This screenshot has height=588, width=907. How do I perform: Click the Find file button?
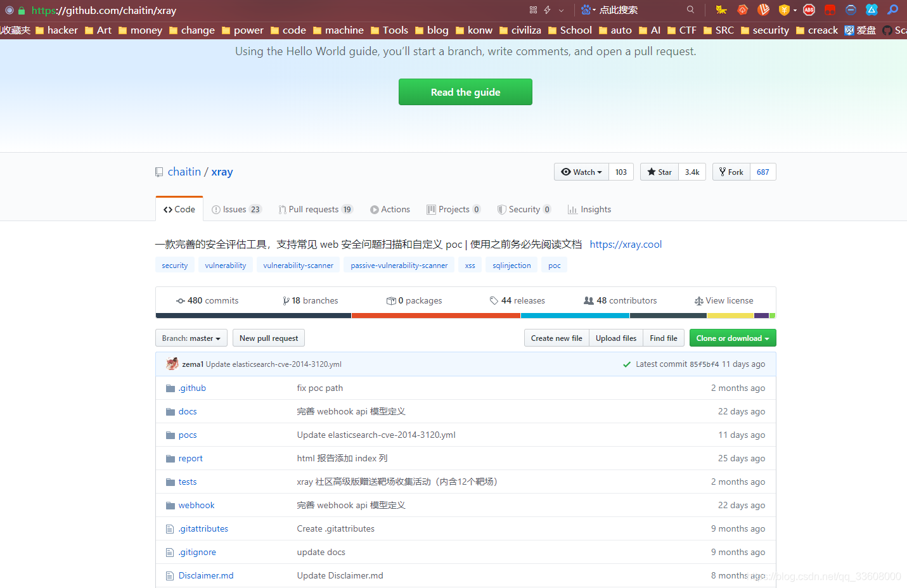664,338
